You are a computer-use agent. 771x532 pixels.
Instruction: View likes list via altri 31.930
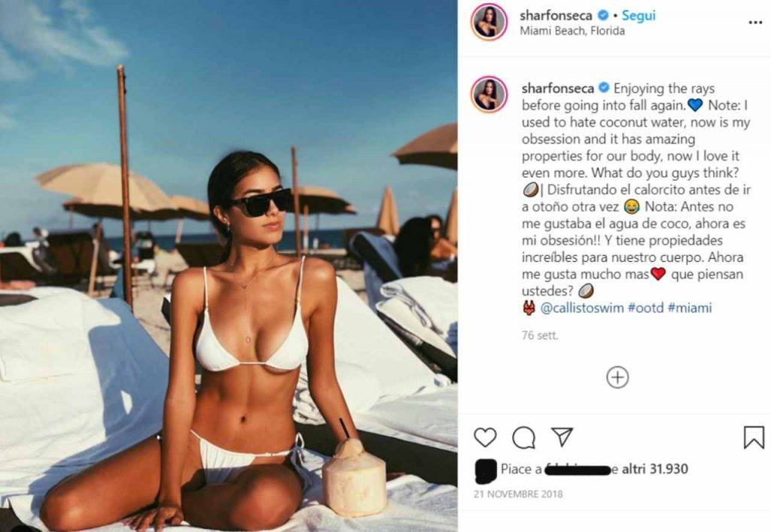click(654, 469)
